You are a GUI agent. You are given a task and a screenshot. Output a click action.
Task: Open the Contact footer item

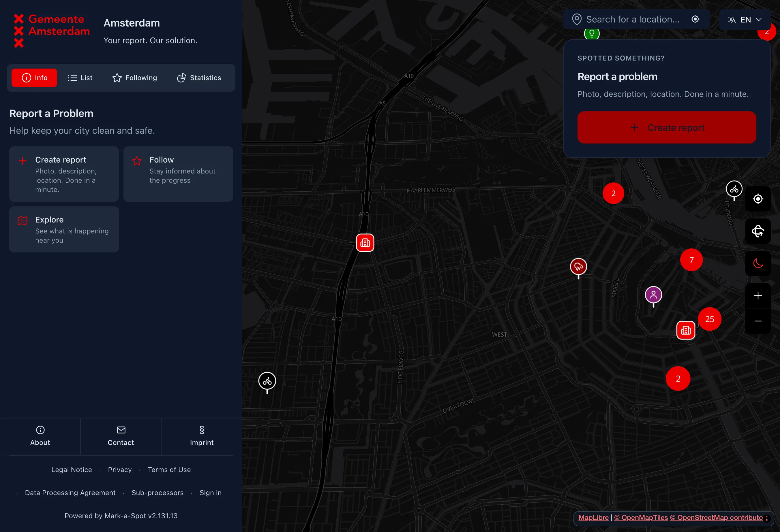click(121, 436)
